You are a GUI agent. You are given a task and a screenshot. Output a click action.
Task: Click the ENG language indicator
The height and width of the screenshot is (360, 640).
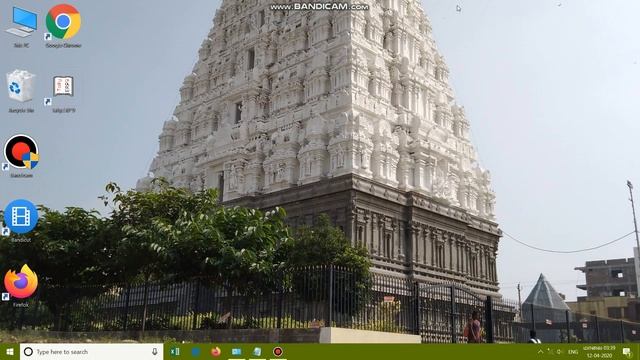point(573,352)
